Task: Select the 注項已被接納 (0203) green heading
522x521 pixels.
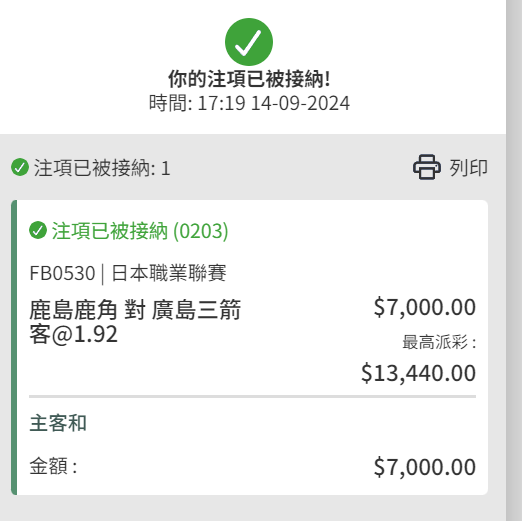Action: 140,231
